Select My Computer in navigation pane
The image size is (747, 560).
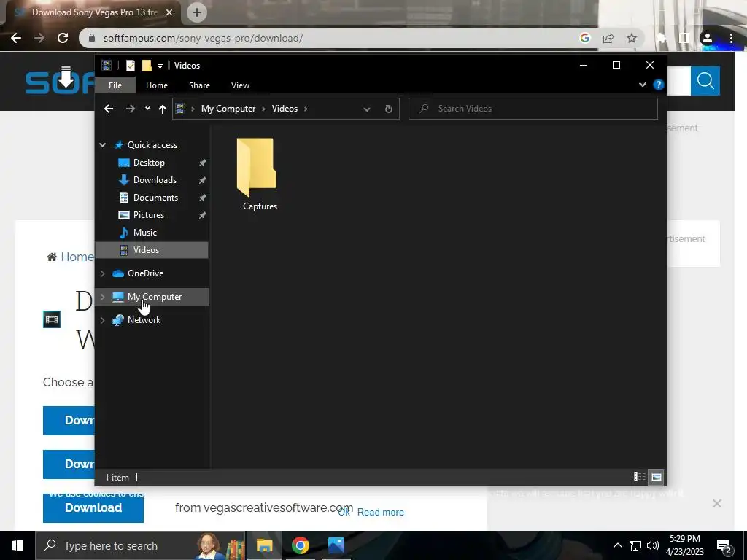(155, 297)
